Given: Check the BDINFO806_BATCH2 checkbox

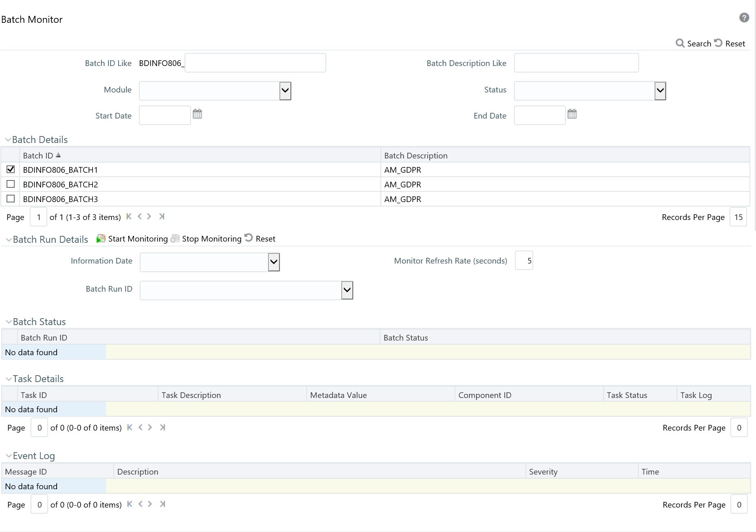Looking at the screenshot, I should point(11,184).
